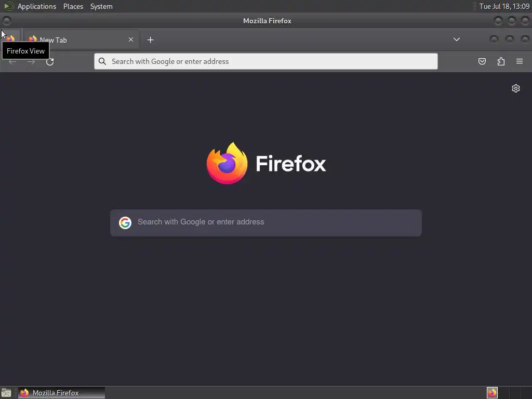Focus the top address bar field

click(266, 61)
